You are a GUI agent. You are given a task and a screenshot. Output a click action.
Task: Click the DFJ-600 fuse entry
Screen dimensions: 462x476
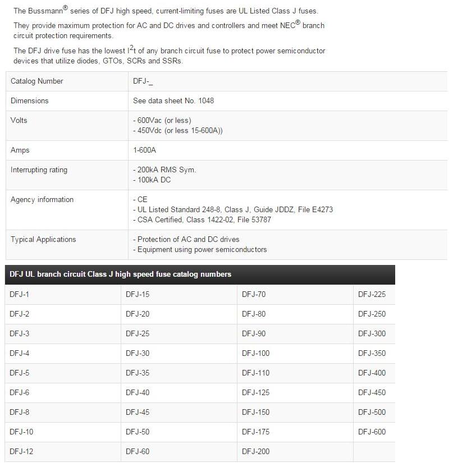[372, 432]
